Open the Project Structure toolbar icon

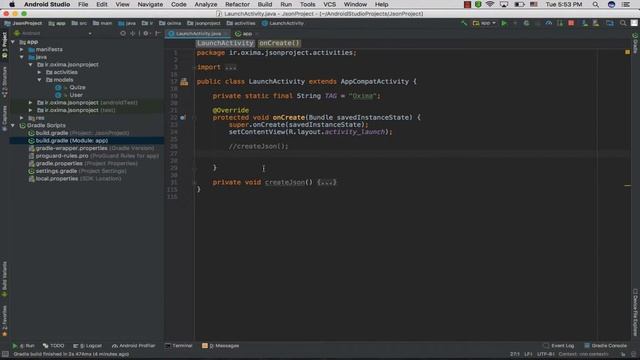point(609,23)
